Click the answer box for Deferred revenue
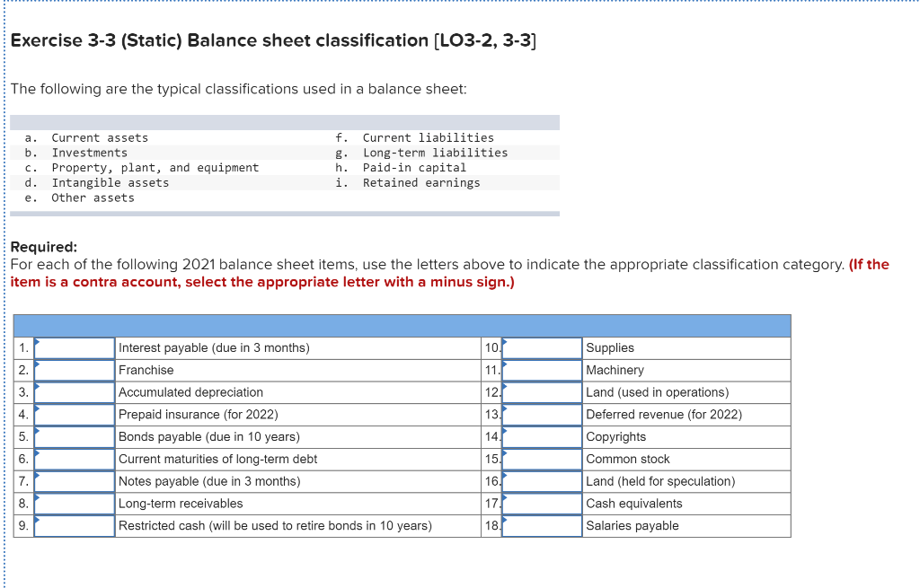 pyautogui.click(x=543, y=415)
